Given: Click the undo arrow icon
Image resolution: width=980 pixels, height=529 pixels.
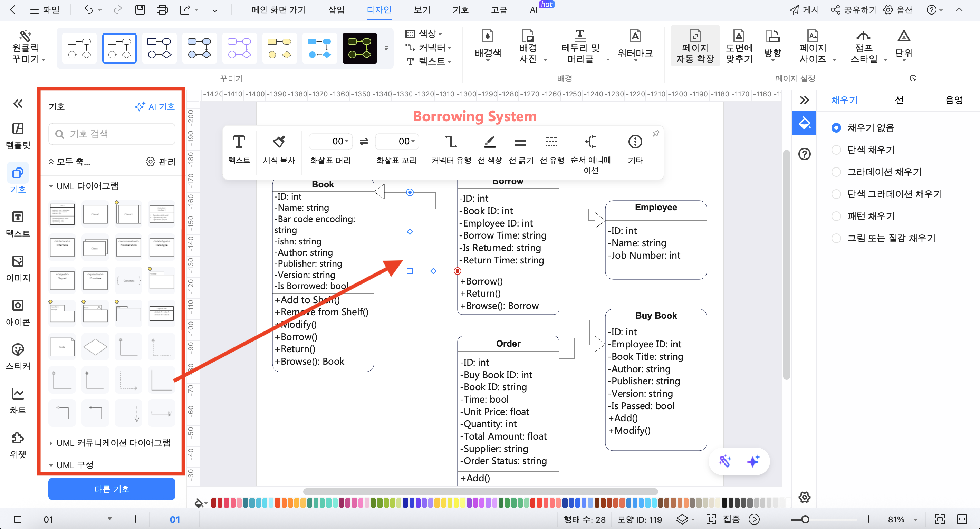Looking at the screenshot, I should coord(88,10).
